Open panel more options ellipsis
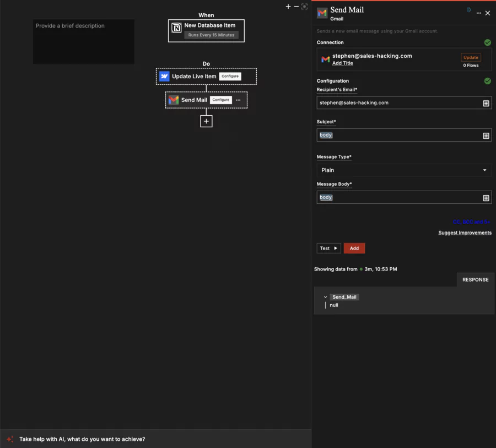496x448 pixels. coord(478,13)
